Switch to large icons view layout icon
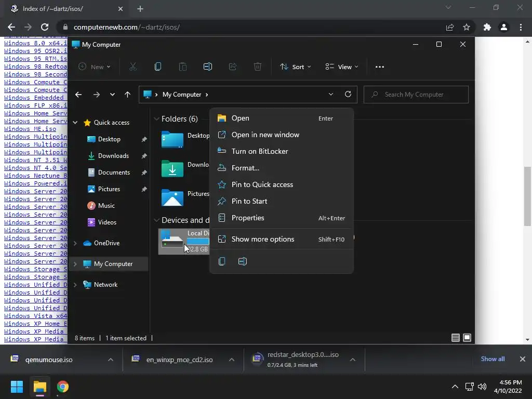The image size is (532, 399). 467,338
